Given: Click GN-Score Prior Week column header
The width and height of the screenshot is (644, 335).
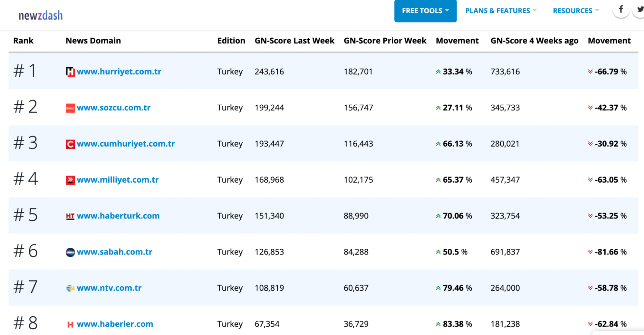Looking at the screenshot, I should 385,41.
